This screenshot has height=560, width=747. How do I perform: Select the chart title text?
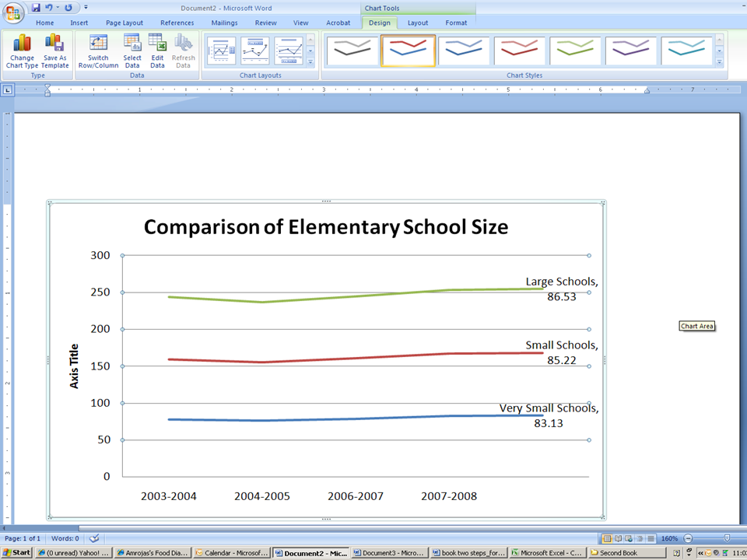(326, 226)
